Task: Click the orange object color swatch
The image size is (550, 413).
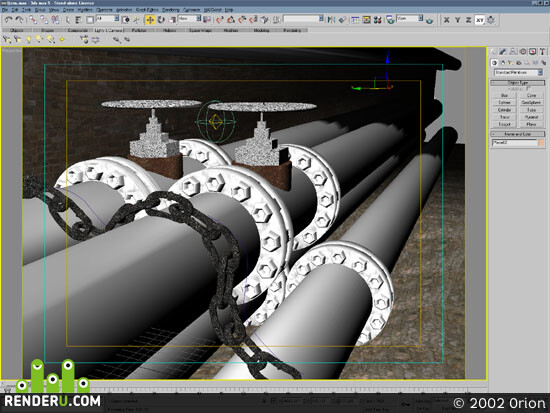Action: pos(542,143)
